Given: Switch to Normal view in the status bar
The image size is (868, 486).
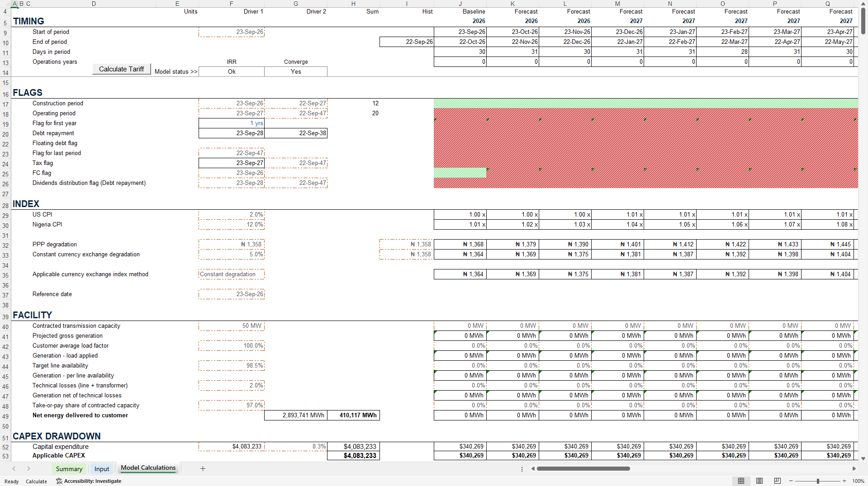Looking at the screenshot, I should [x=741, y=481].
